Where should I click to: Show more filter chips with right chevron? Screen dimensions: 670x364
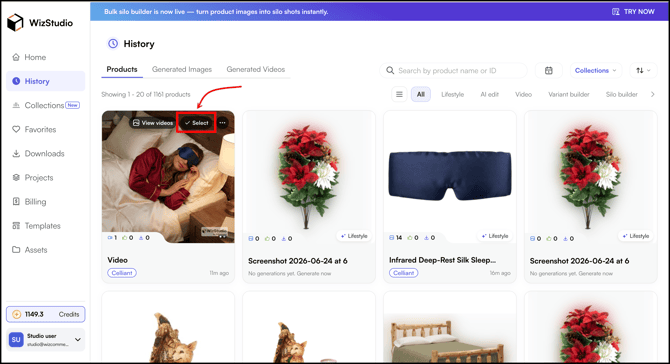coord(652,94)
